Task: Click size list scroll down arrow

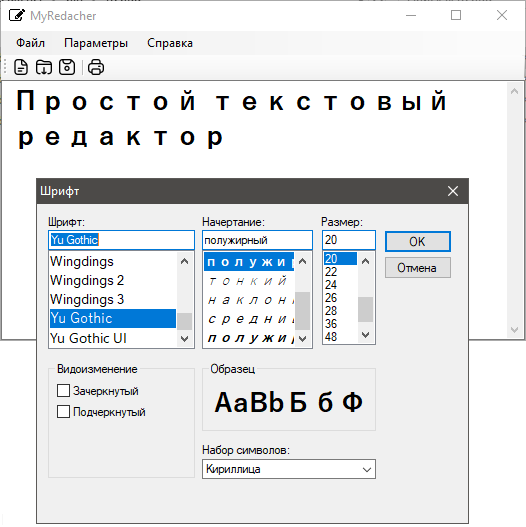Action: [366, 335]
